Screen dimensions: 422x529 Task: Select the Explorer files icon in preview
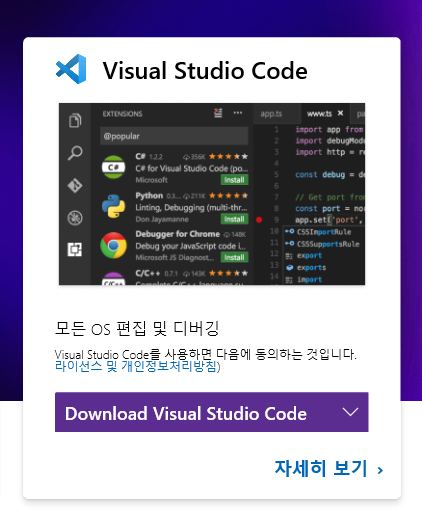(75, 120)
